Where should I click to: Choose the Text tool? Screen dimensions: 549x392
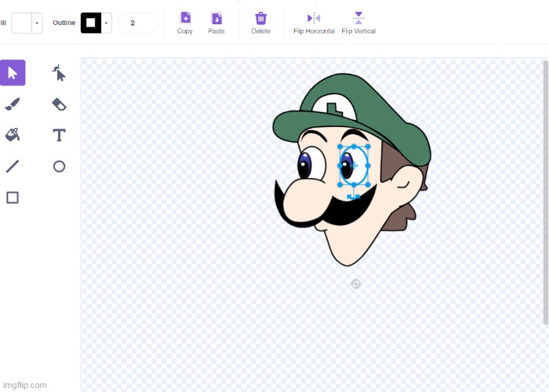59,135
